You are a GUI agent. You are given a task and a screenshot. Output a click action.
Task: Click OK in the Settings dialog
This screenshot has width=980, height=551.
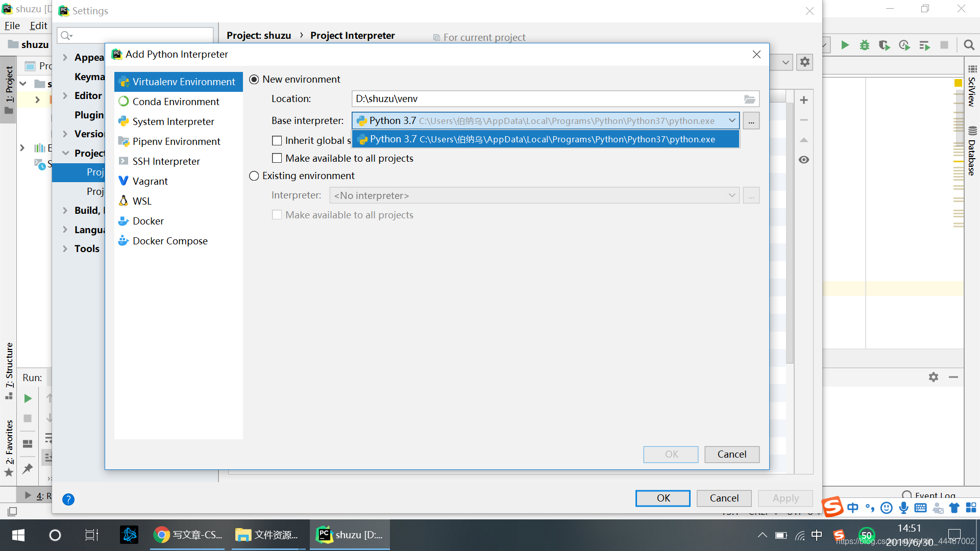point(663,498)
